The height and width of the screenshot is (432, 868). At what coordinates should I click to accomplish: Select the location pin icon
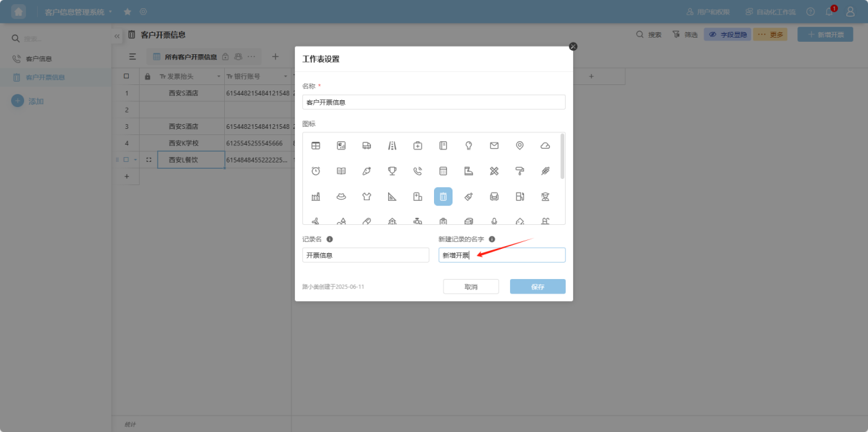point(520,145)
